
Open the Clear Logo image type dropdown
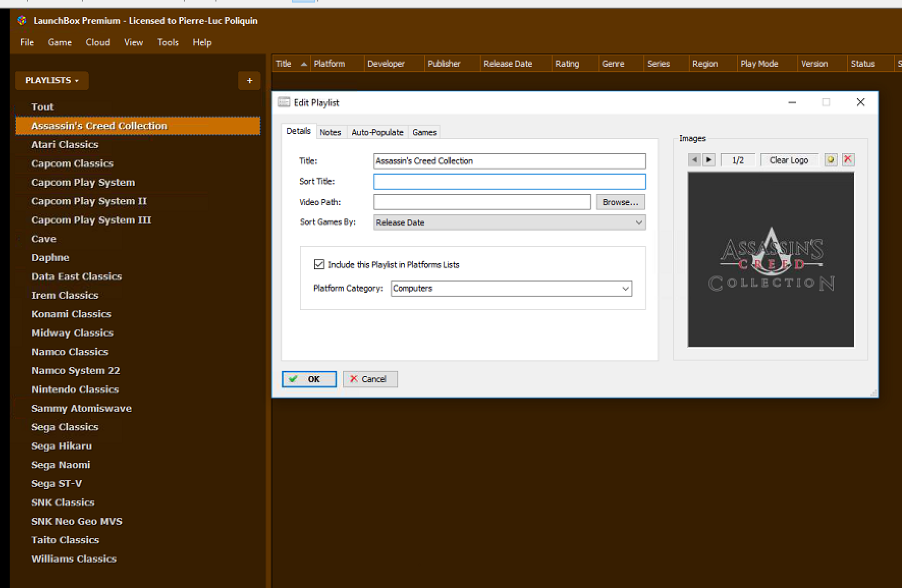pos(789,160)
